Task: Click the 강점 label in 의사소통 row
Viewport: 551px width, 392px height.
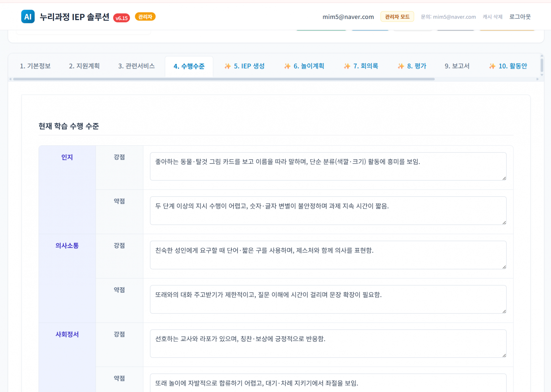Action: click(119, 246)
